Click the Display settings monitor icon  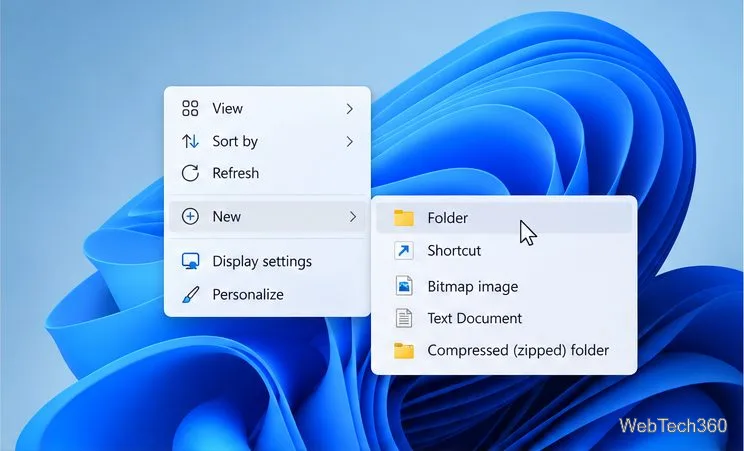coord(190,261)
